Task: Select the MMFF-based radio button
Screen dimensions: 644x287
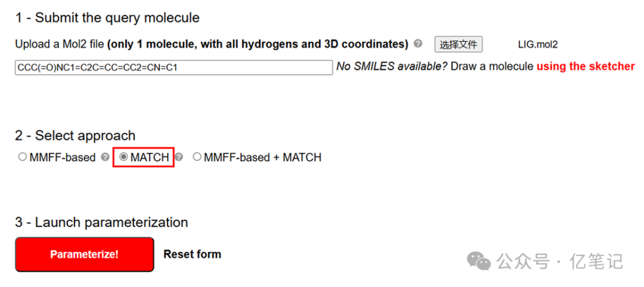Action: pos(23,158)
